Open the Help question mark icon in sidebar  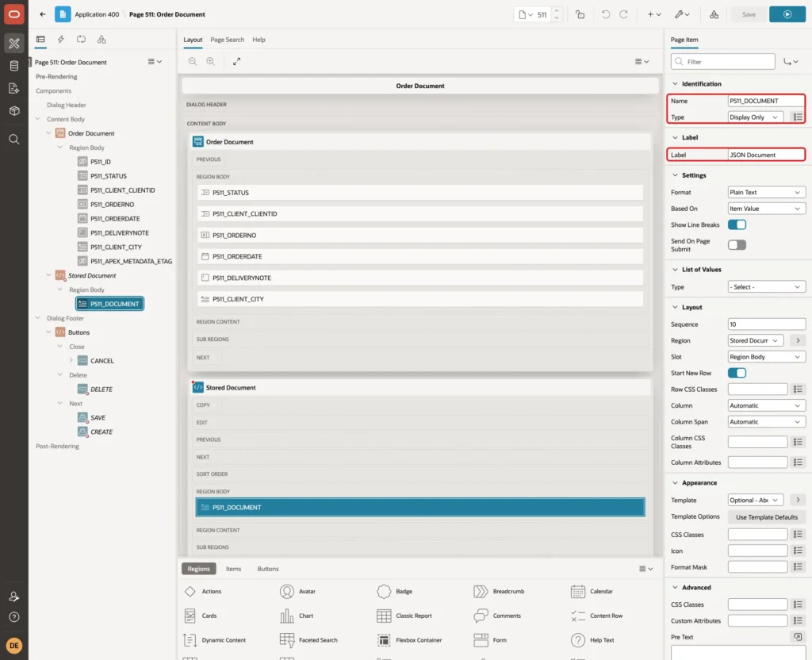click(14, 617)
